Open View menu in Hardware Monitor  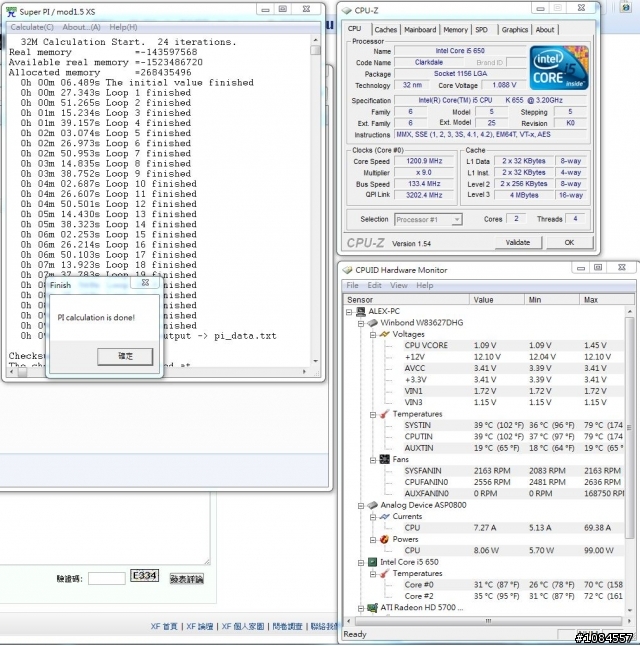click(399, 285)
